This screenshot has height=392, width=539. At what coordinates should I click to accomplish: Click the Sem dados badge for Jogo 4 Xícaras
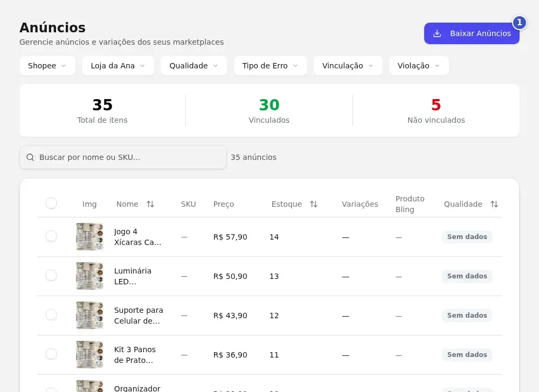[467, 237]
